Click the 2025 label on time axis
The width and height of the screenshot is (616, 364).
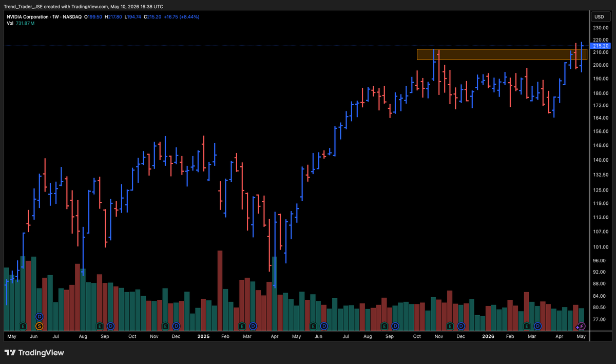pos(204,337)
